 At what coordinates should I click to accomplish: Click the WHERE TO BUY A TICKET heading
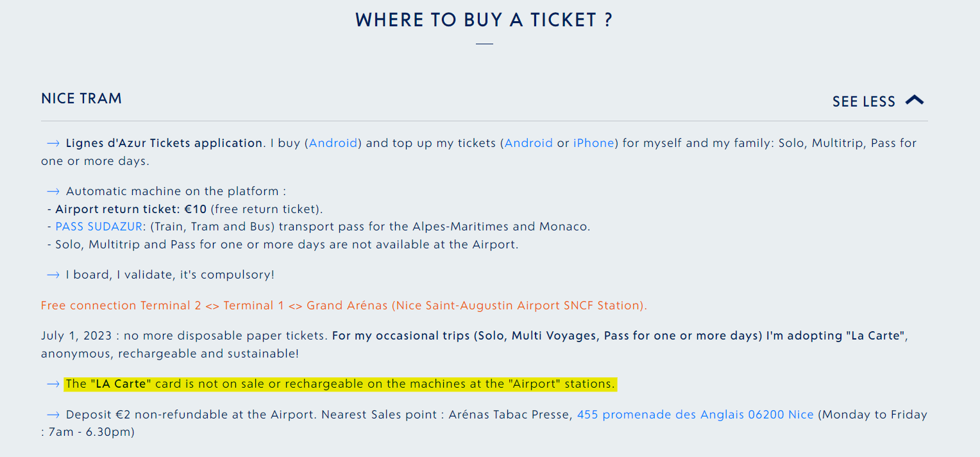pyautogui.click(x=484, y=20)
